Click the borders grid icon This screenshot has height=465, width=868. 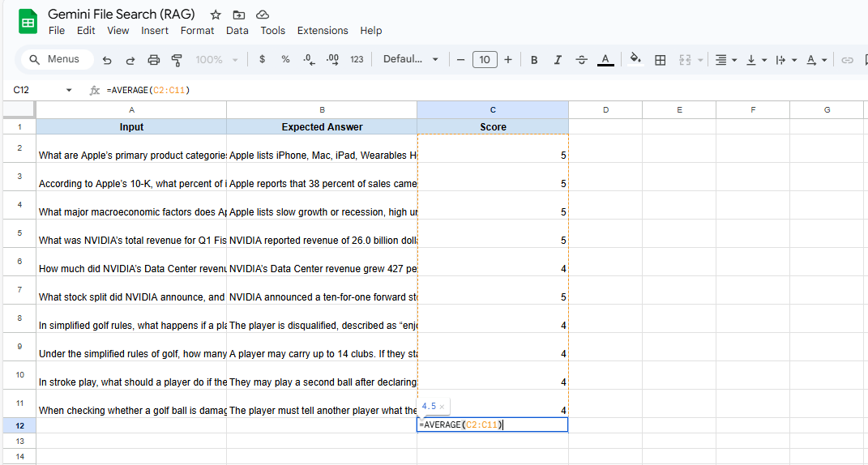point(661,60)
